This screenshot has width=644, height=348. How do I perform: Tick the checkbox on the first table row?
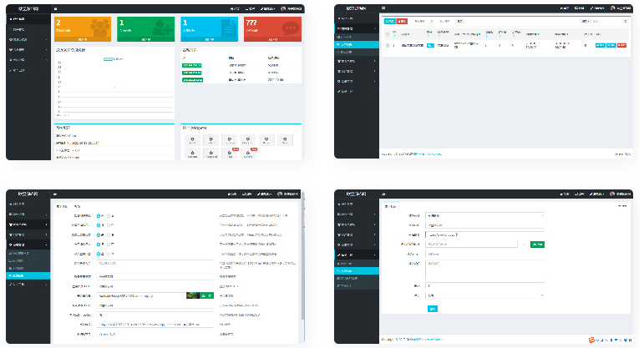387,45
